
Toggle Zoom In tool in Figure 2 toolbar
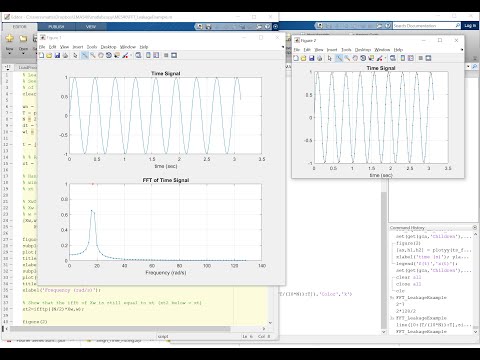click(339, 58)
